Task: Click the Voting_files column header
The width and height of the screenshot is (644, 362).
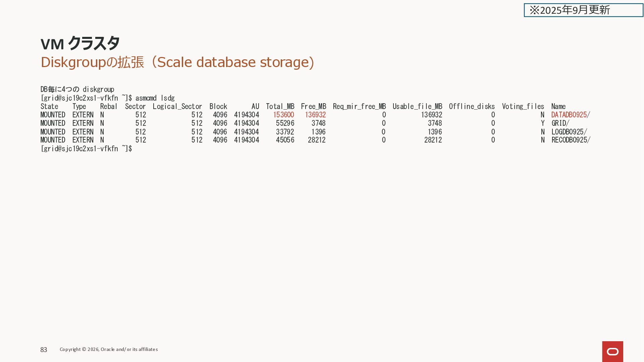Action: coord(523,107)
